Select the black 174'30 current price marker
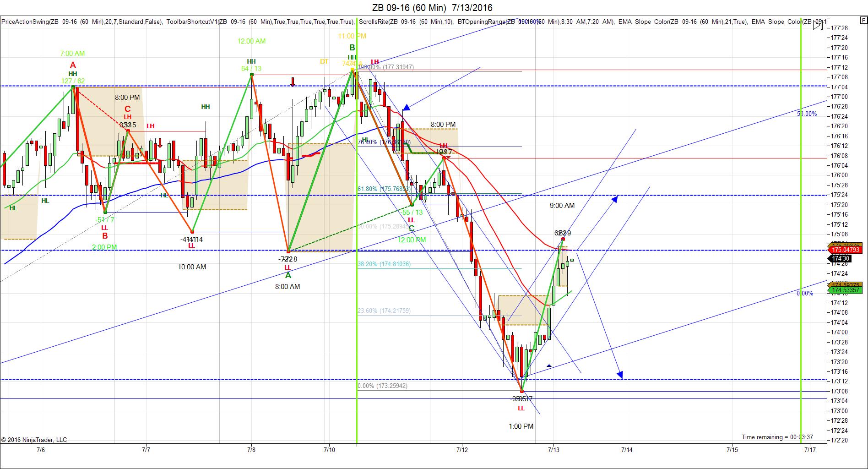868x469 pixels. (x=840, y=259)
